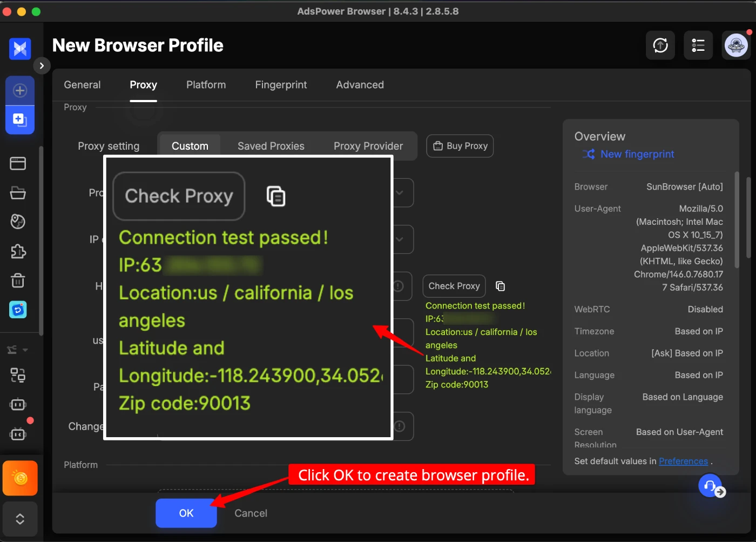Click the 'Overview' heading text
This screenshot has width=756, height=542.
[x=600, y=136]
